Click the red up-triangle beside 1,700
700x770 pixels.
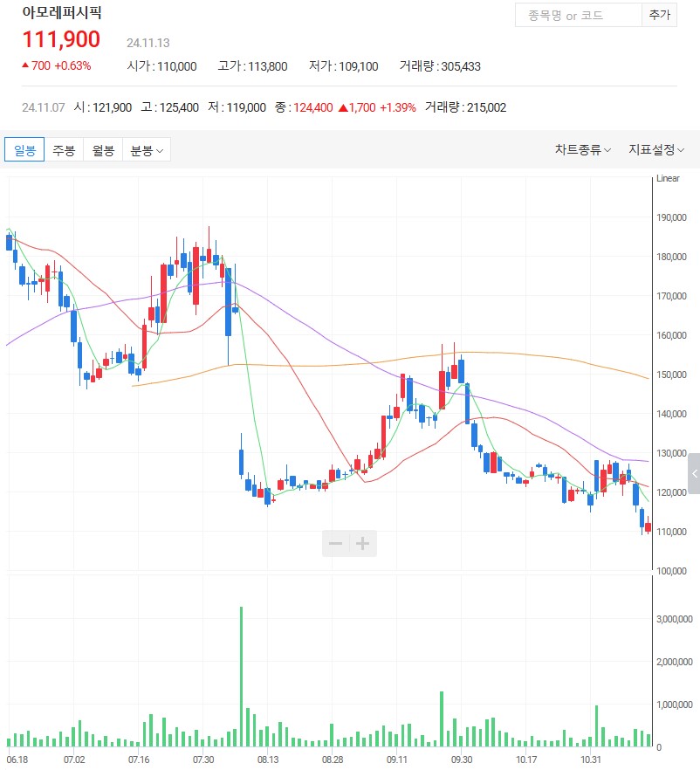pyautogui.click(x=343, y=107)
